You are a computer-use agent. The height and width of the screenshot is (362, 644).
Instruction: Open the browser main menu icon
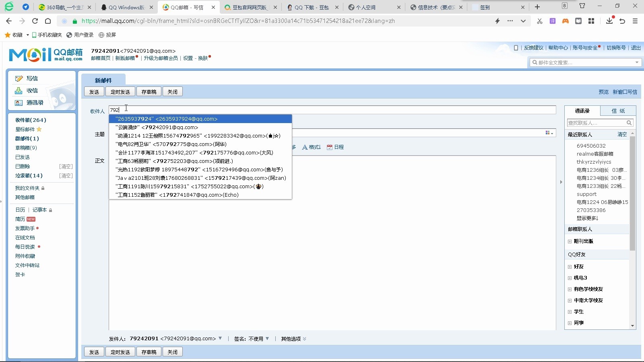click(x=635, y=21)
